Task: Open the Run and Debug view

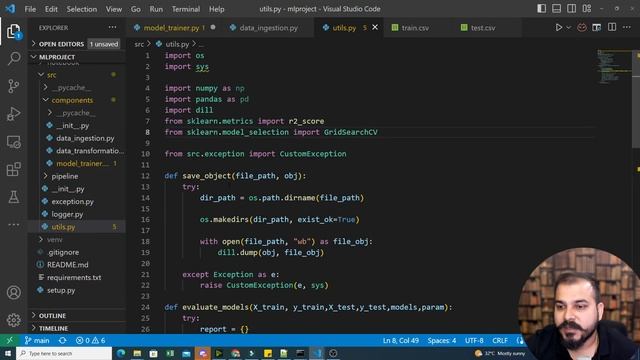Action: point(13,114)
